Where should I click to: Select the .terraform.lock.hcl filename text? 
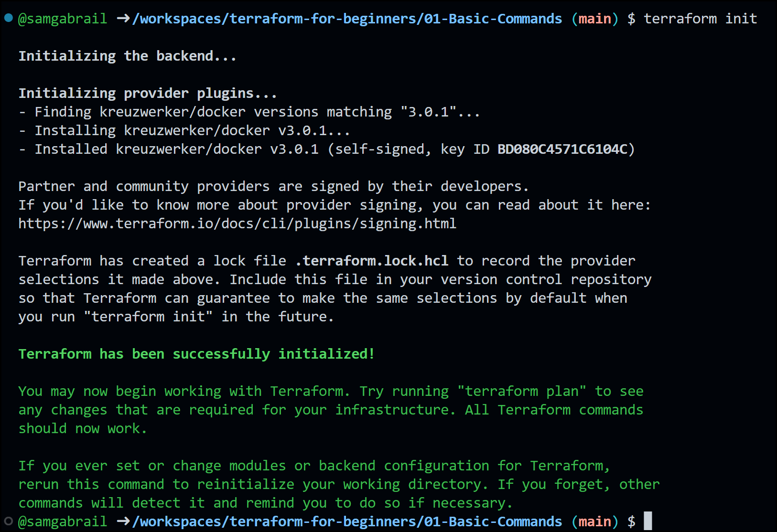371,260
